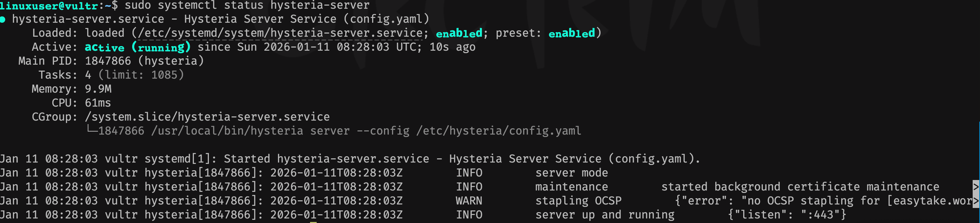980x223 pixels.
Task: Click the CGroup path /system.slice/hysteria-server.service
Action: tap(207, 117)
